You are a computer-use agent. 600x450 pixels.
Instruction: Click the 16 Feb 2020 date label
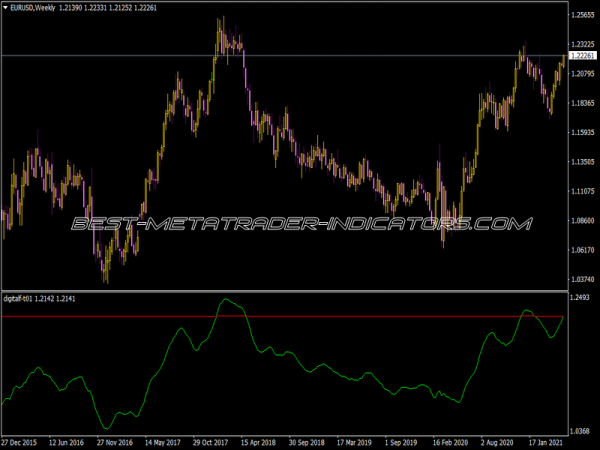451,440
